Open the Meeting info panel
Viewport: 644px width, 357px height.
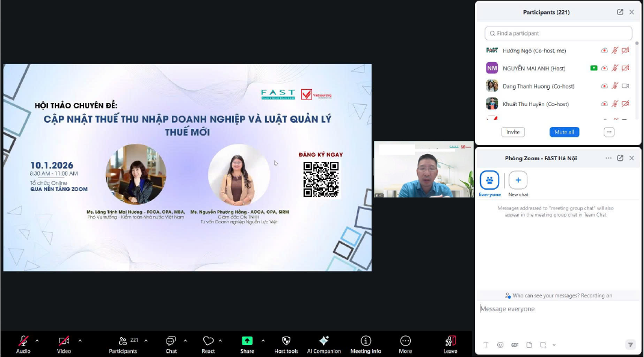tap(366, 341)
